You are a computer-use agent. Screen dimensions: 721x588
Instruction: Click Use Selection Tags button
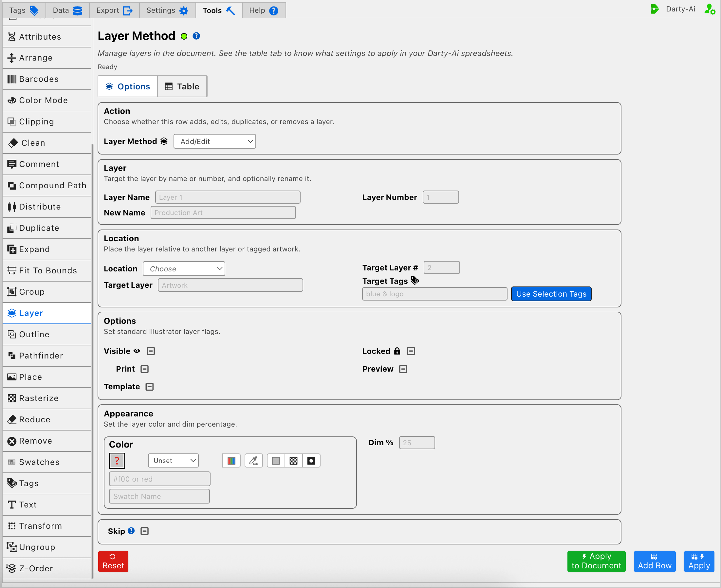551,294
